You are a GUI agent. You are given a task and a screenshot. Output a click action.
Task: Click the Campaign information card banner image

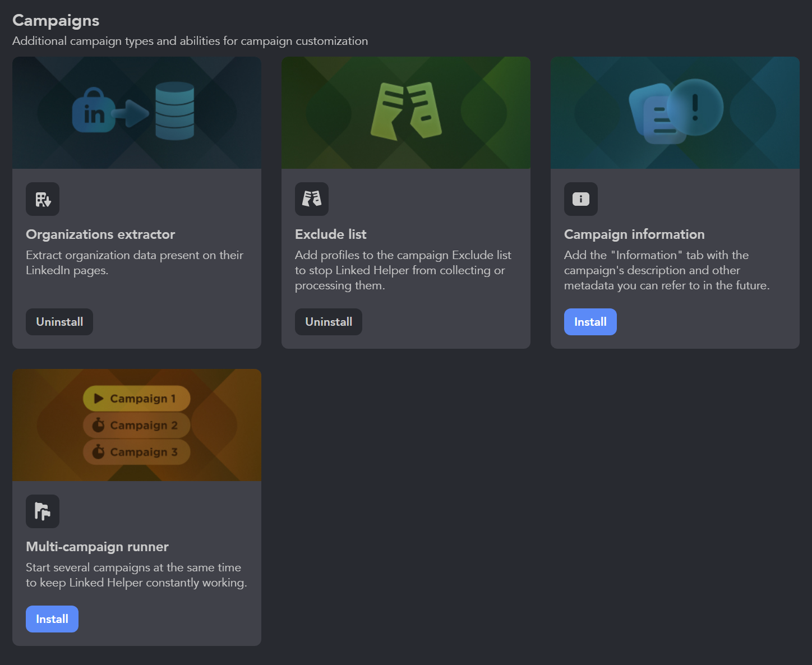(675, 112)
